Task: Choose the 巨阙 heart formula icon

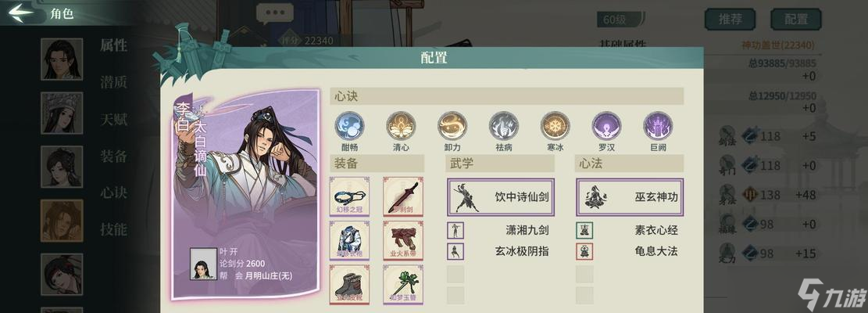Action: [658, 126]
